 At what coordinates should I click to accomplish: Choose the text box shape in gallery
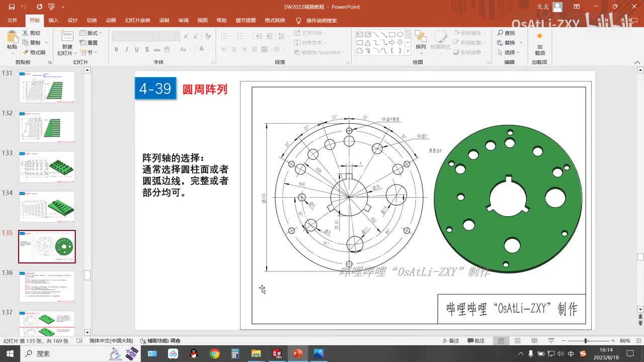click(360, 35)
